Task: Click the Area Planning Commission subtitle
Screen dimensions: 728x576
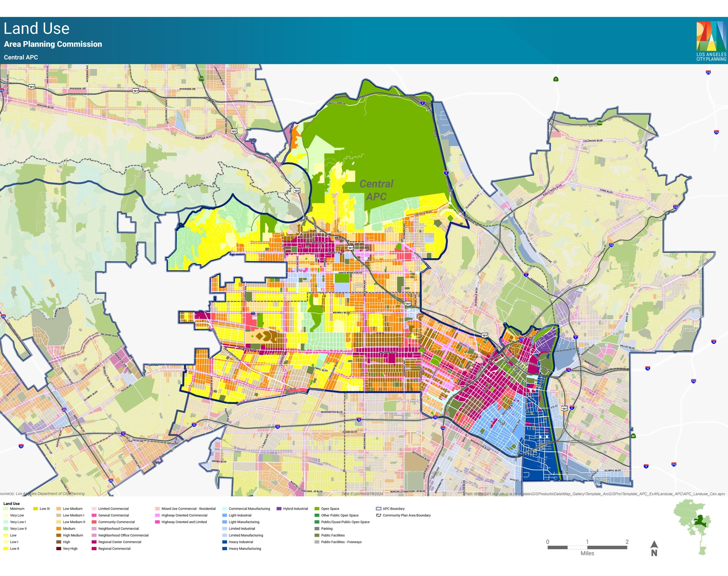Action: point(53,44)
